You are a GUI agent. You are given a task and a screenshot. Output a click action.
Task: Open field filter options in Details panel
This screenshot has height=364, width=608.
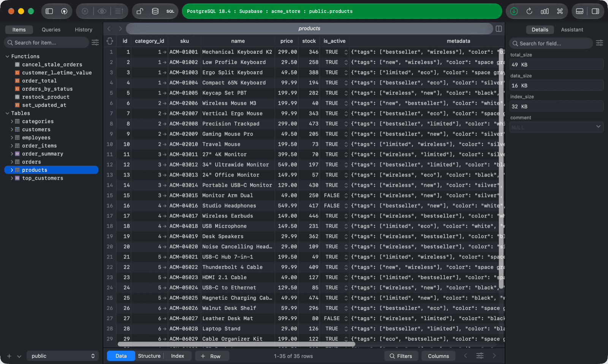coord(600,43)
